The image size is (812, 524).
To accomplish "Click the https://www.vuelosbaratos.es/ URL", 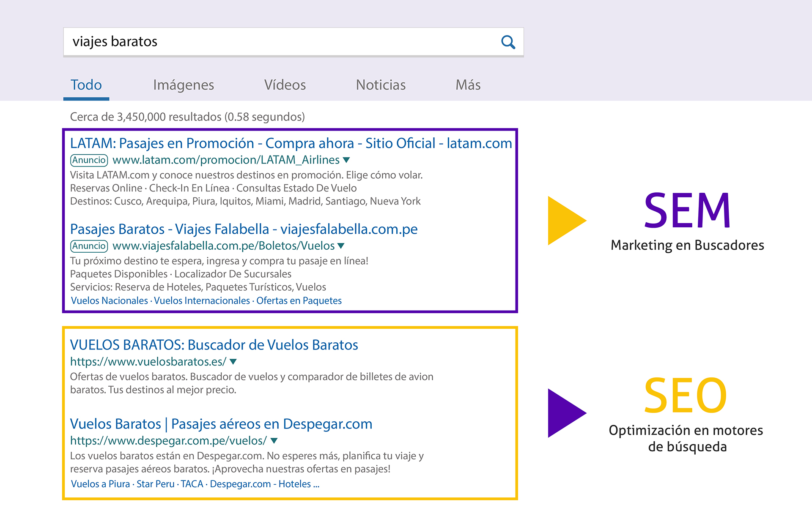I will [148, 362].
